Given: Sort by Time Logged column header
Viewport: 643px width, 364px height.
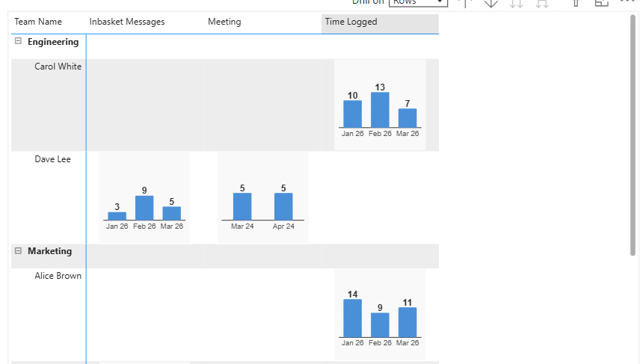Looking at the screenshot, I should click(x=380, y=23).
